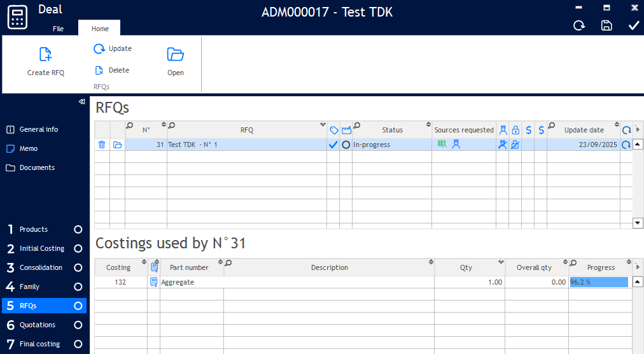Save the deal with the floppy icon
Viewport: 644px width, 354px height.
coord(606,25)
